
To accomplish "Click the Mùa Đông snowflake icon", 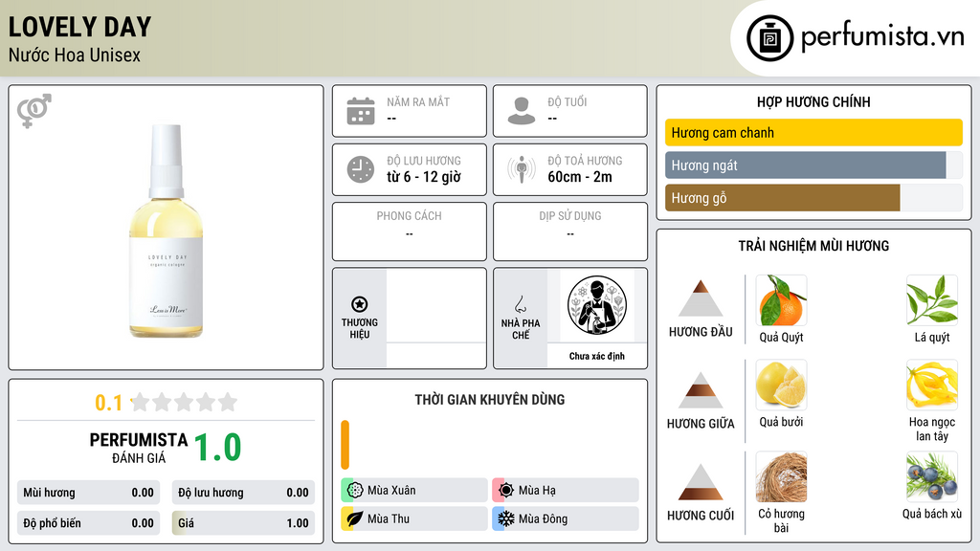I will [506, 518].
